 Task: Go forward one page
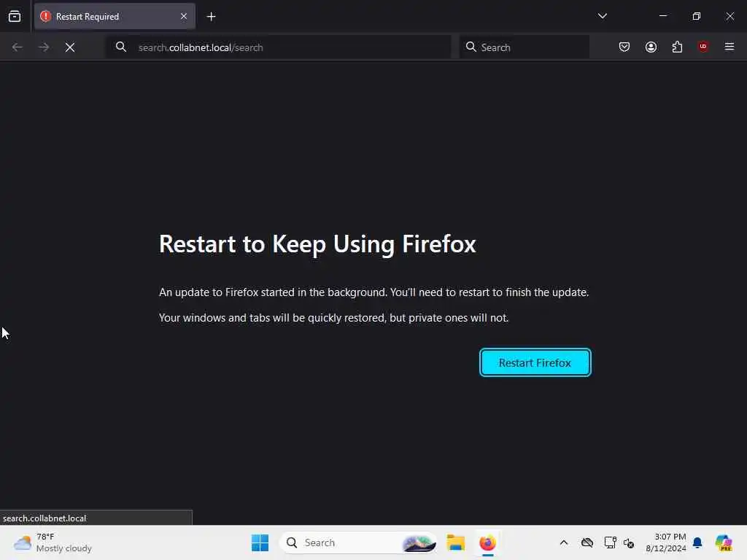[43, 47]
